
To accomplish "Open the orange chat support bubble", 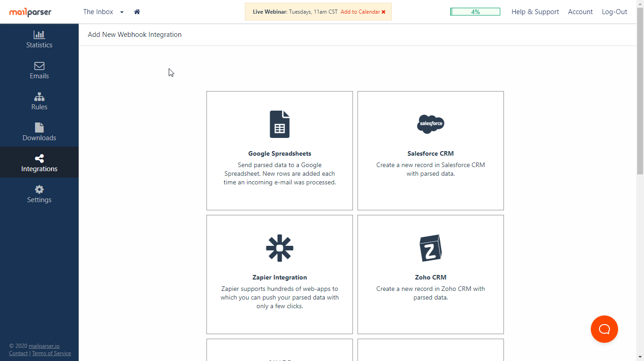I will 604,329.
